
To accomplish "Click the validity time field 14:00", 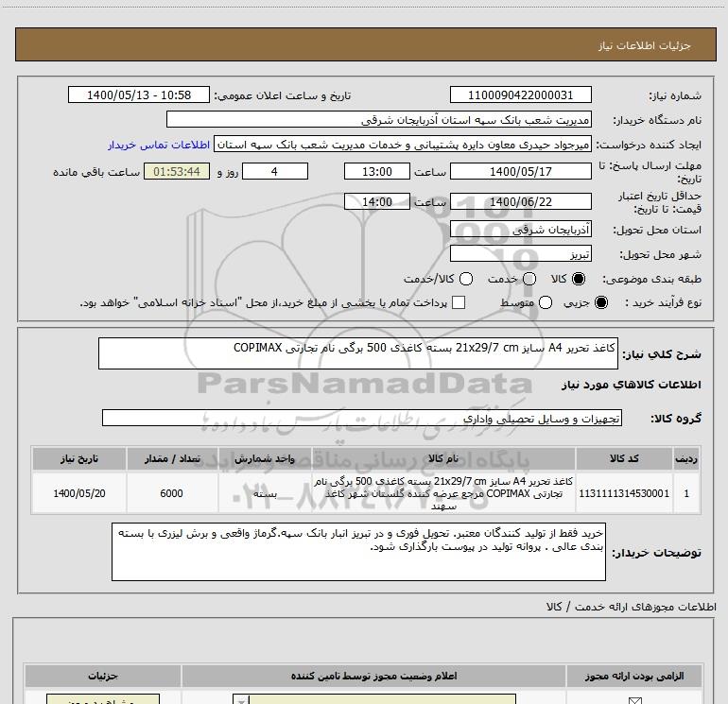I will 377,201.
